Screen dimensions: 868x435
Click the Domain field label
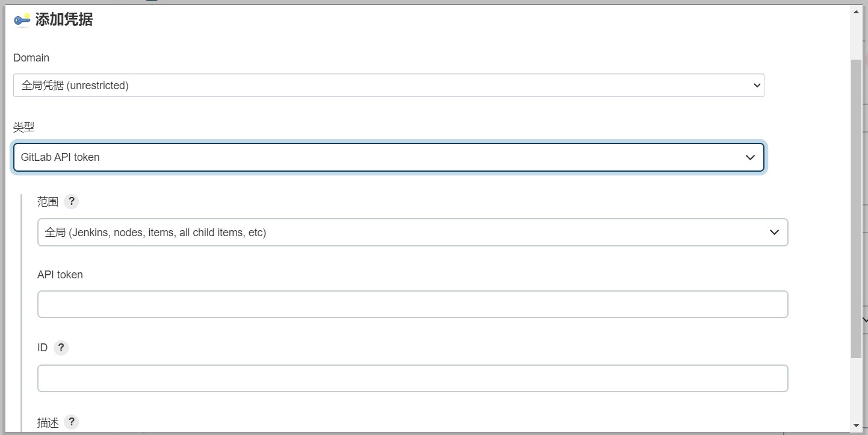[31, 57]
